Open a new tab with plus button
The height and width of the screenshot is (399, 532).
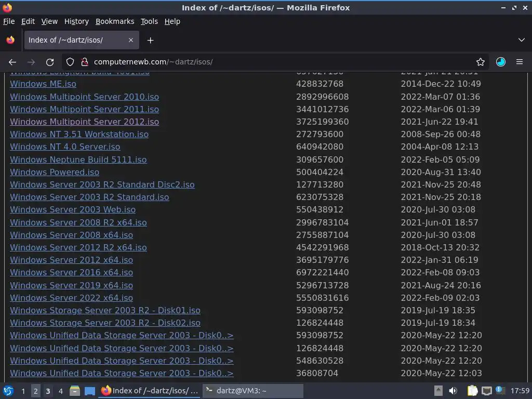[x=150, y=41]
